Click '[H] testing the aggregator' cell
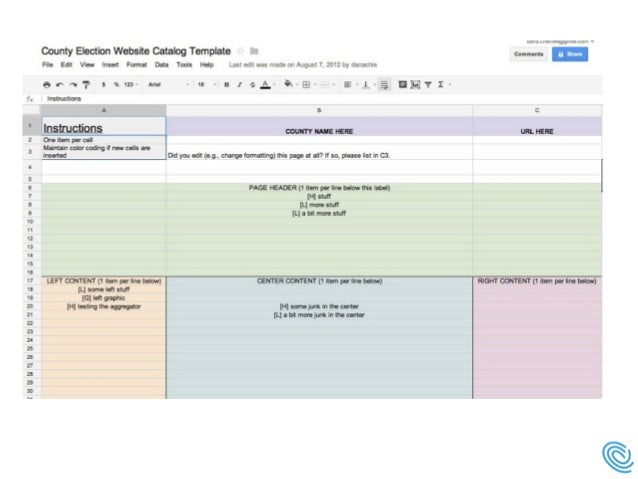The width and height of the screenshot is (638, 479). click(x=103, y=306)
